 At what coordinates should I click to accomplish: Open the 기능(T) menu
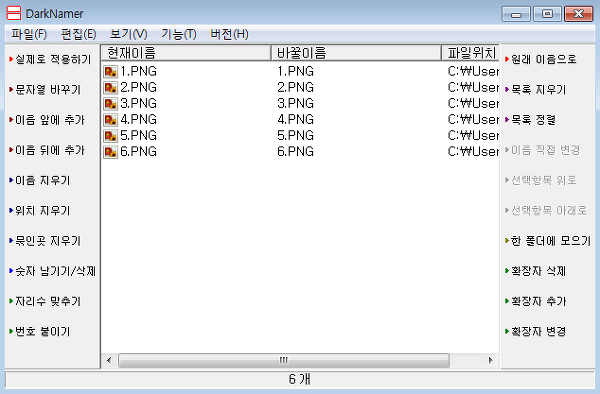coord(179,34)
